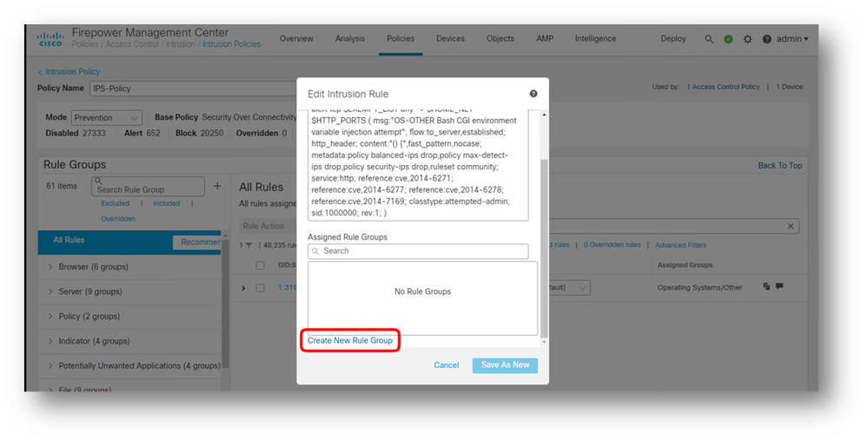Expand Policy (2 groups)
Screen dimensions: 868x441
click(x=50, y=317)
